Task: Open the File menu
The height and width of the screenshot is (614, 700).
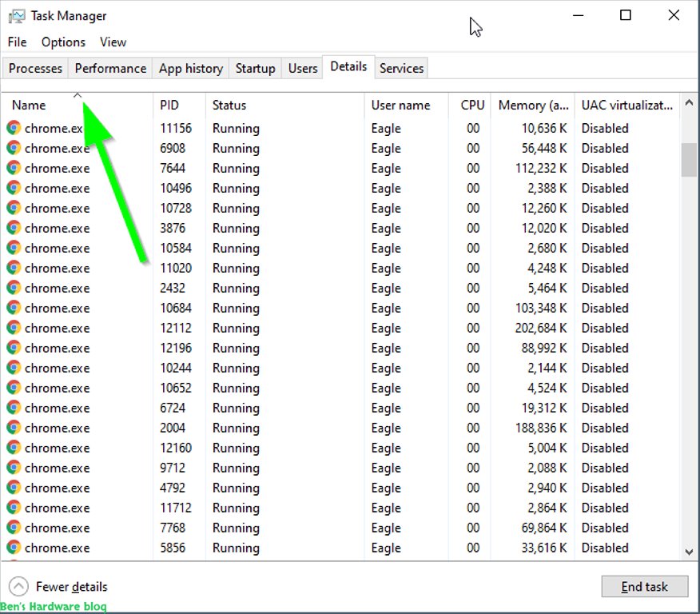Action: [x=17, y=42]
